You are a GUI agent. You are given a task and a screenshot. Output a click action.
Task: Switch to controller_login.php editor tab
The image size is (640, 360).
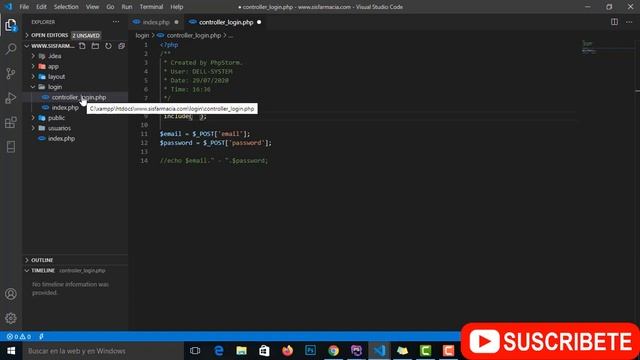[x=226, y=22]
